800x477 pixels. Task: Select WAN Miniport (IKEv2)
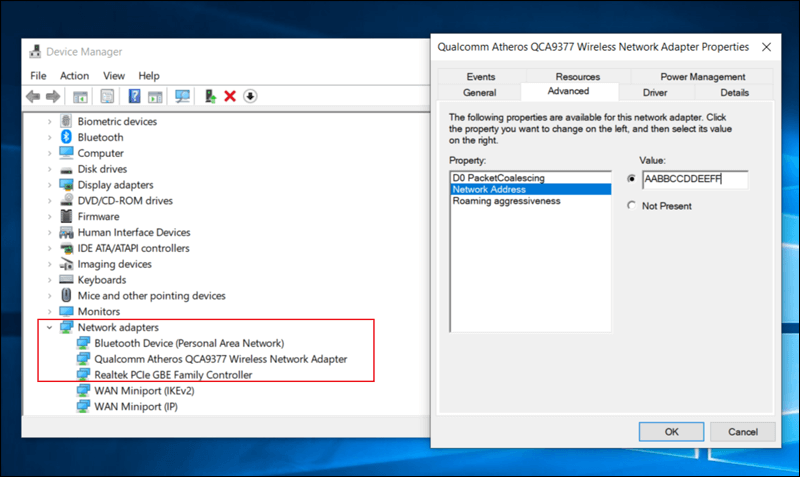click(144, 390)
